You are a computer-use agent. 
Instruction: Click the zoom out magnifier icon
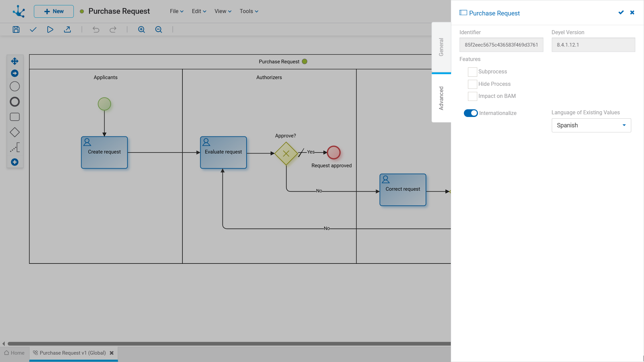158,29
